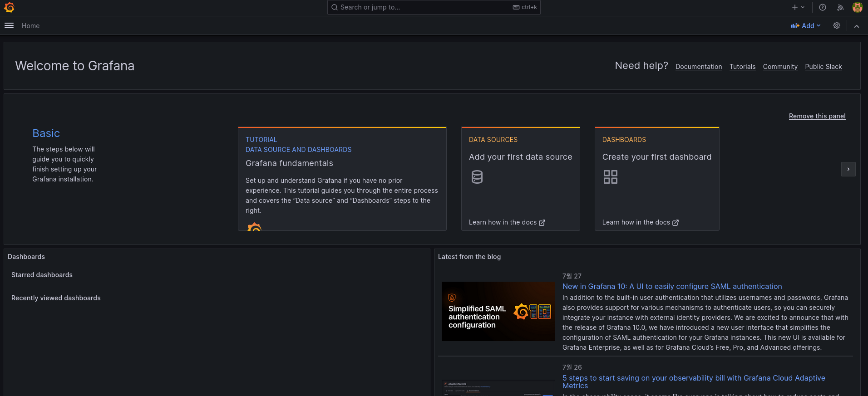This screenshot has height=396, width=868.
Task: Open the Adaptive Metrics blog post link
Action: 694,382
